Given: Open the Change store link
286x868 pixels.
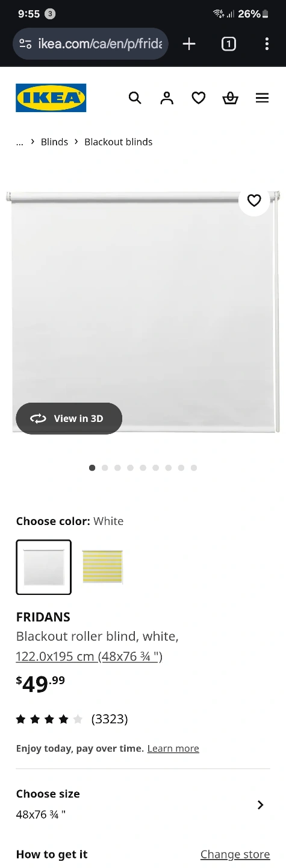Looking at the screenshot, I should pyautogui.click(x=235, y=855).
